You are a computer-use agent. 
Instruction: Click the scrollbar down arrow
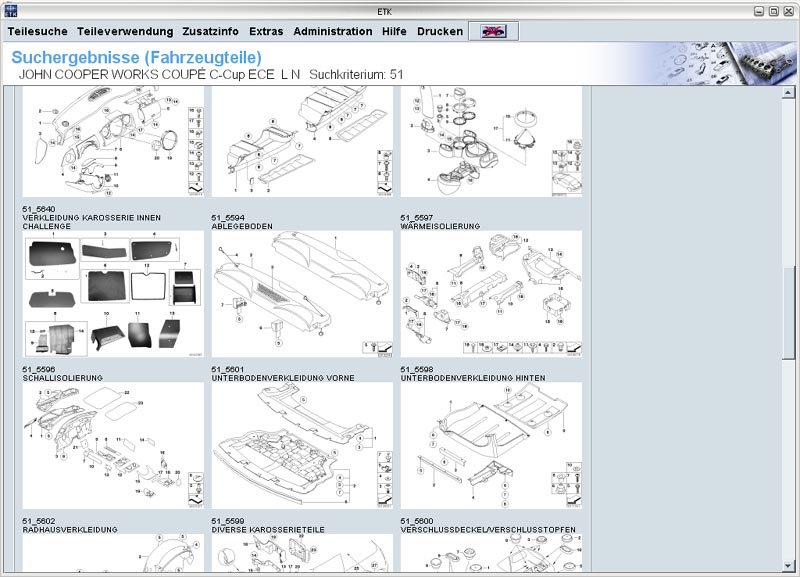click(x=791, y=566)
